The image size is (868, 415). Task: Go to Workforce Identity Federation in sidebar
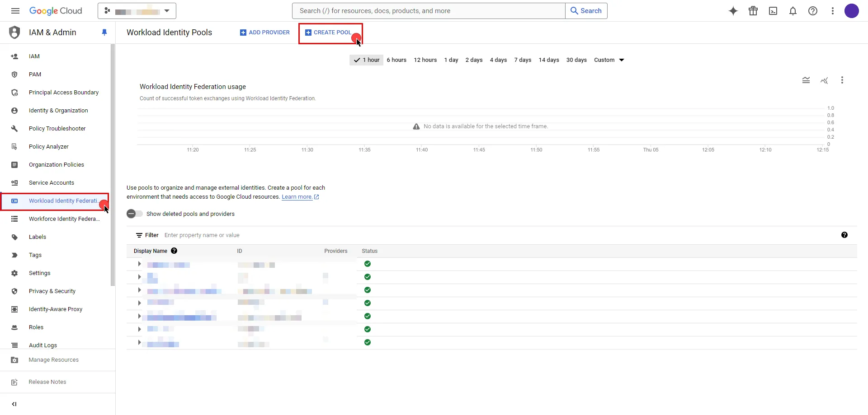(63, 219)
